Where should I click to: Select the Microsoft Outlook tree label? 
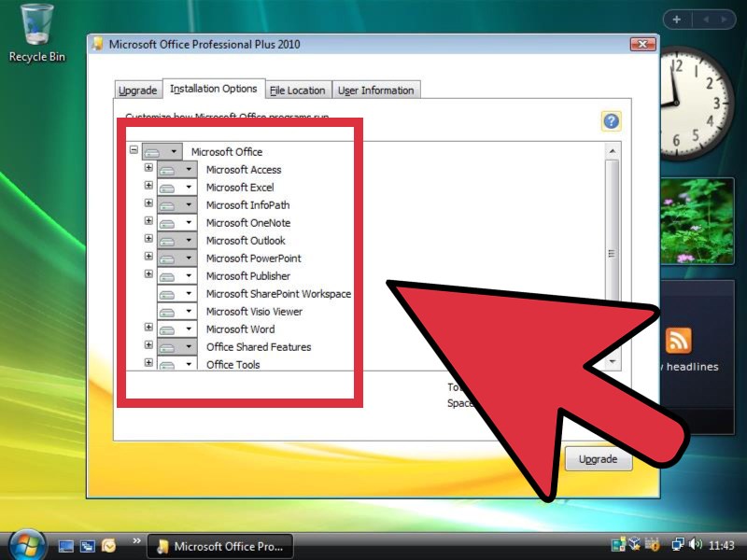point(246,241)
